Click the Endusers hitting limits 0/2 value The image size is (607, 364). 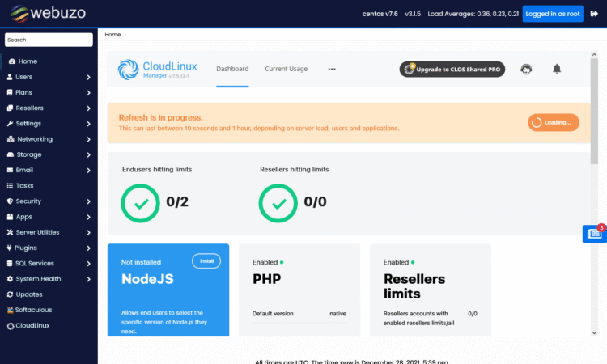[177, 202]
